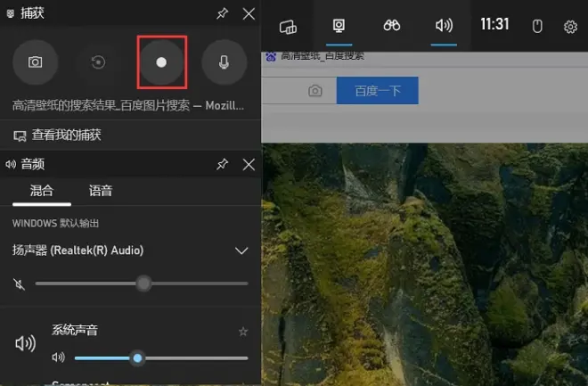The image size is (588, 386).
Task: Click the capture window title text
Action: (128, 106)
